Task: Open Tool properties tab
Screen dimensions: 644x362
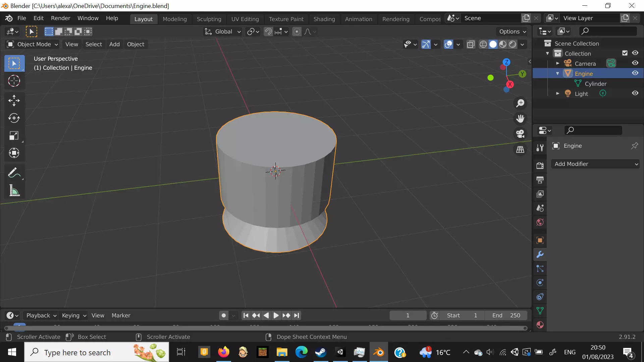Action: pyautogui.click(x=540, y=148)
